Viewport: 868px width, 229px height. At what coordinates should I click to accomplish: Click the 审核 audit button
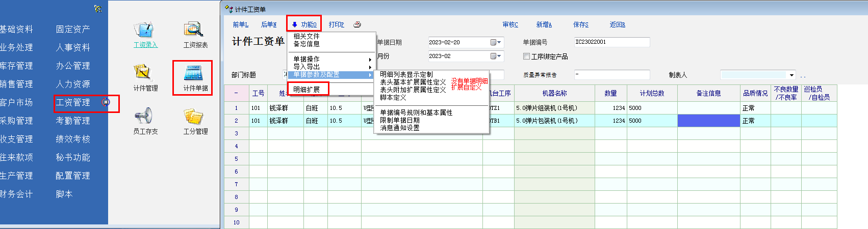tap(510, 24)
